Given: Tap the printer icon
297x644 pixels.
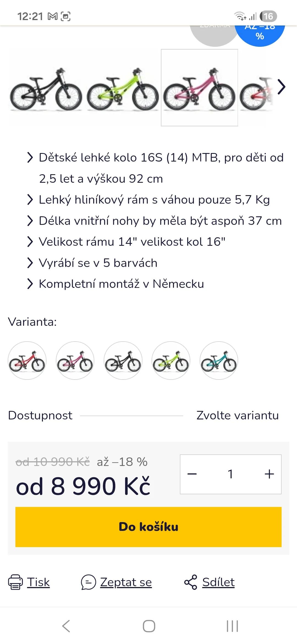Looking at the screenshot, I should tap(15, 582).
